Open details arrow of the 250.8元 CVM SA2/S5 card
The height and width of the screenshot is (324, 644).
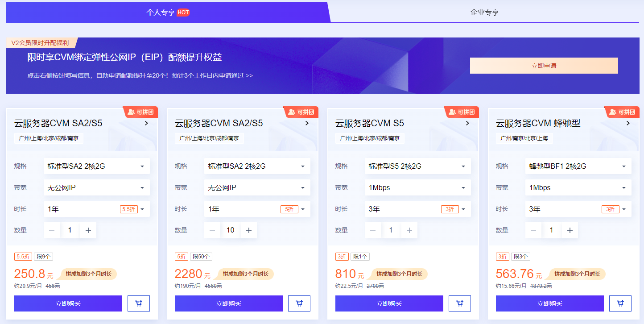click(x=146, y=123)
